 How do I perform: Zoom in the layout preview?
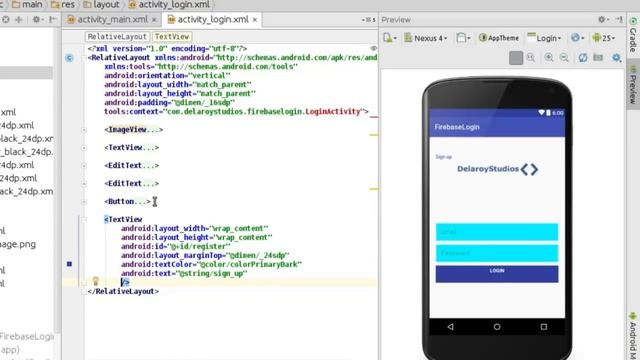549,58
